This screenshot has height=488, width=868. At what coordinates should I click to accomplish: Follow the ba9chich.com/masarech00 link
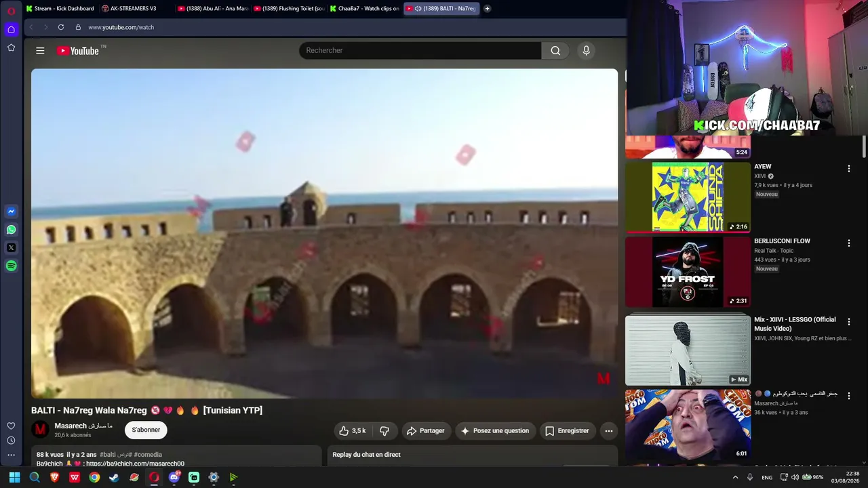[x=135, y=464]
